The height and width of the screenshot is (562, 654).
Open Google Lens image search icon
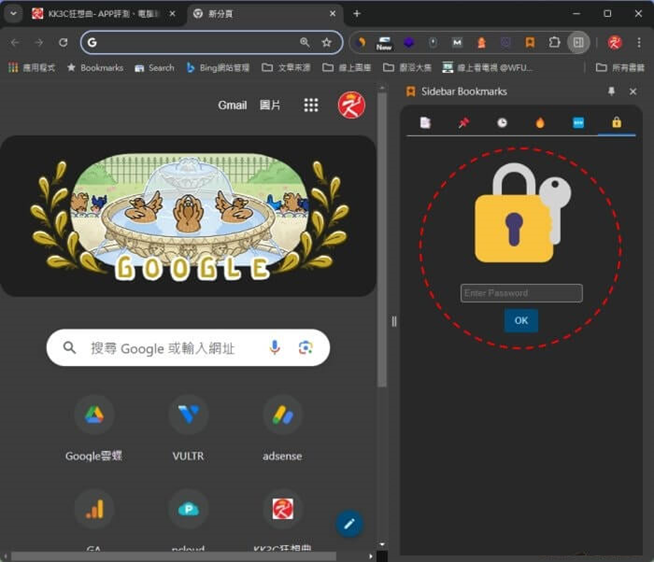306,347
